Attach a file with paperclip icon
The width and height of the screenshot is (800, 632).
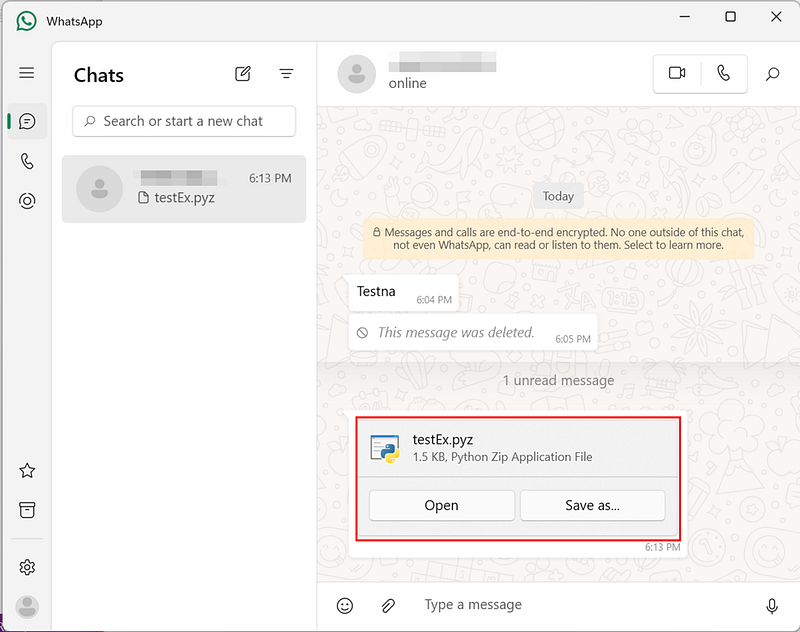[388, 605]
